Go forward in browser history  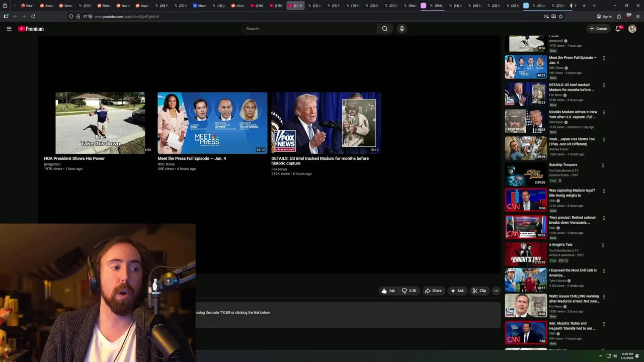point(24,17)
